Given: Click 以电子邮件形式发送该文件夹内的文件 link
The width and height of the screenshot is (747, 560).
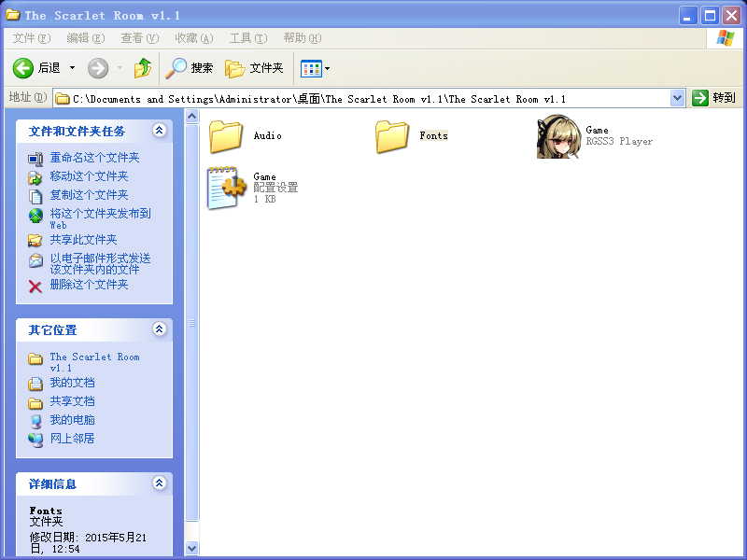Looking at the screenshot, I should (101, 264).
